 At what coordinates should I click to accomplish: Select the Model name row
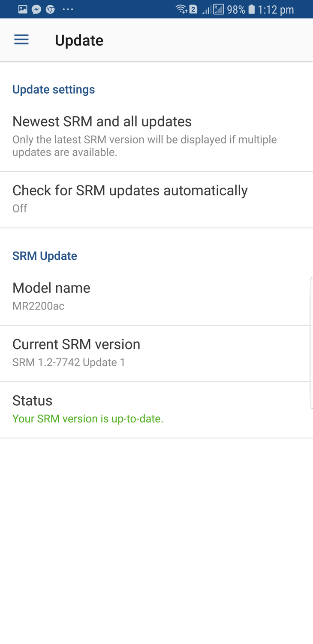(x=156, y=297)
